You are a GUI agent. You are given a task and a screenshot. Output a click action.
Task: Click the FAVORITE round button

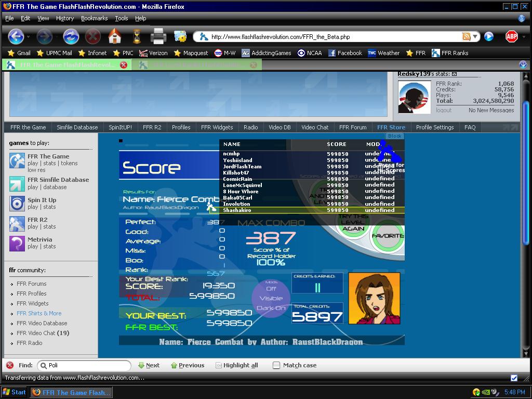pos(388,236)
